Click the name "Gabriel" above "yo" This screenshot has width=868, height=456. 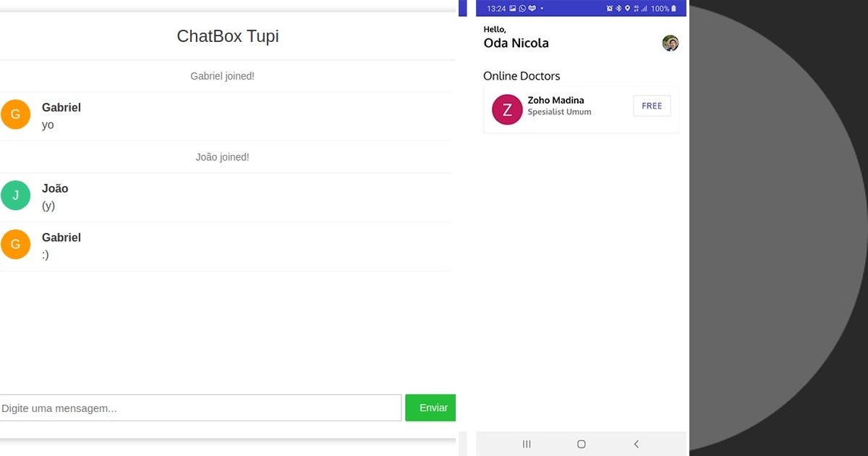pyautogui.click(x=61, y=107)
